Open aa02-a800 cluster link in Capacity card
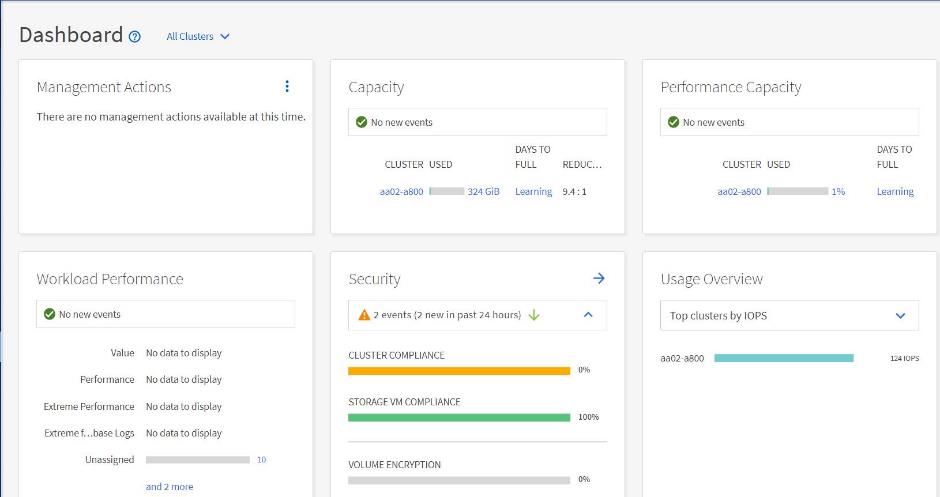This screenshot has height=497, width=940. coord(401,191)
